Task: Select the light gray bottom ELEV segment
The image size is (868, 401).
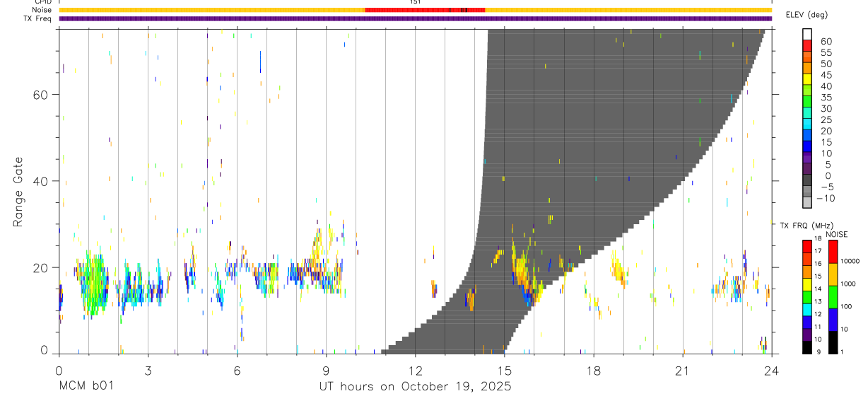Action: point(807,203)
